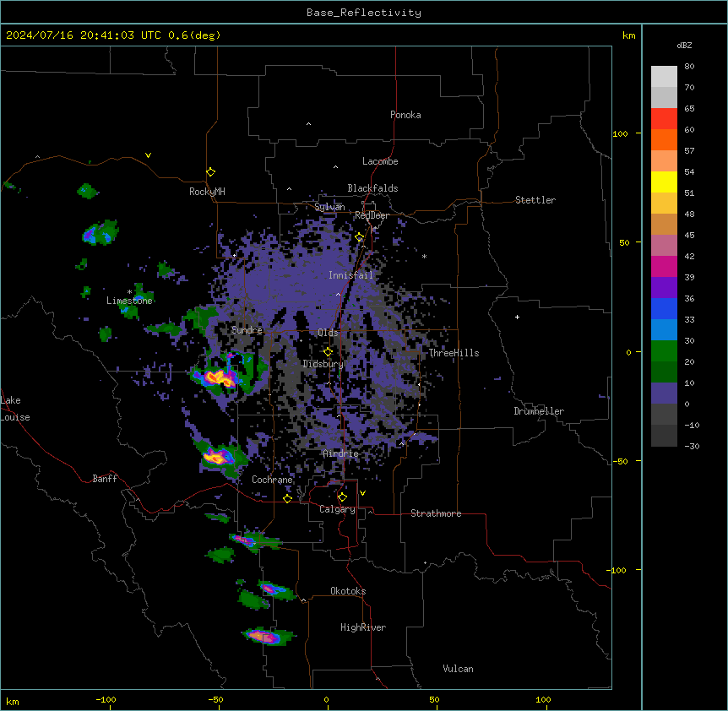
Task: Click the Lake Louise label
Action: point(15,409)
